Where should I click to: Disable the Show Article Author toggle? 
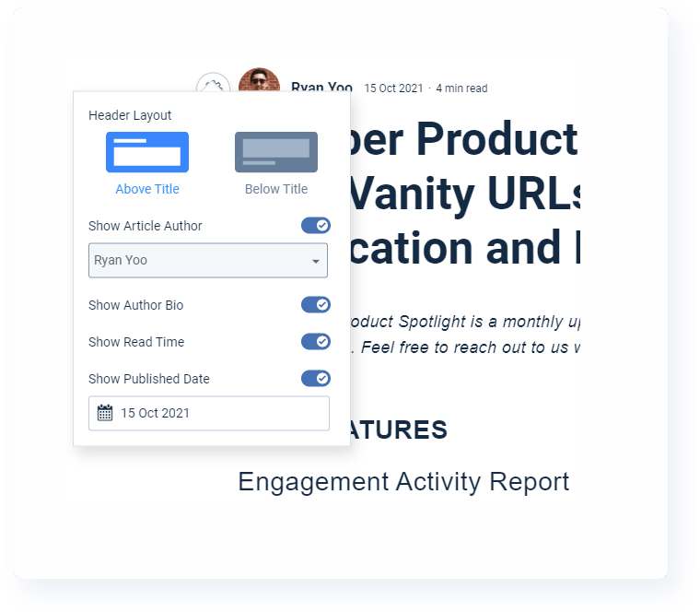(x=315, y=226)
